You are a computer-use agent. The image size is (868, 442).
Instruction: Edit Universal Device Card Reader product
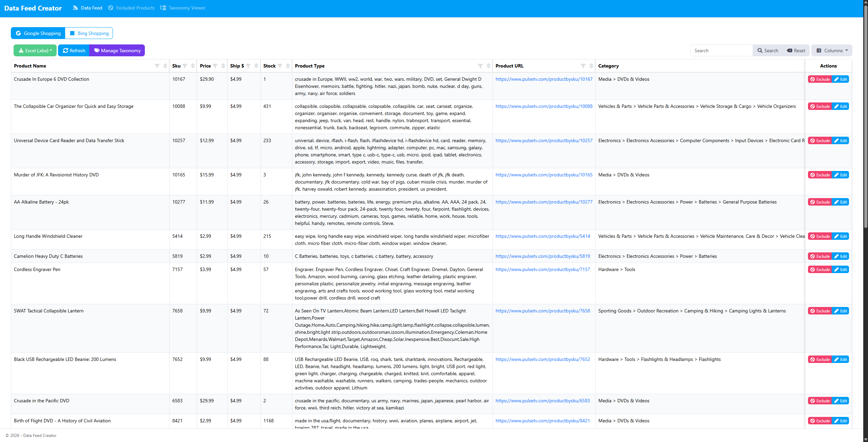841,141
